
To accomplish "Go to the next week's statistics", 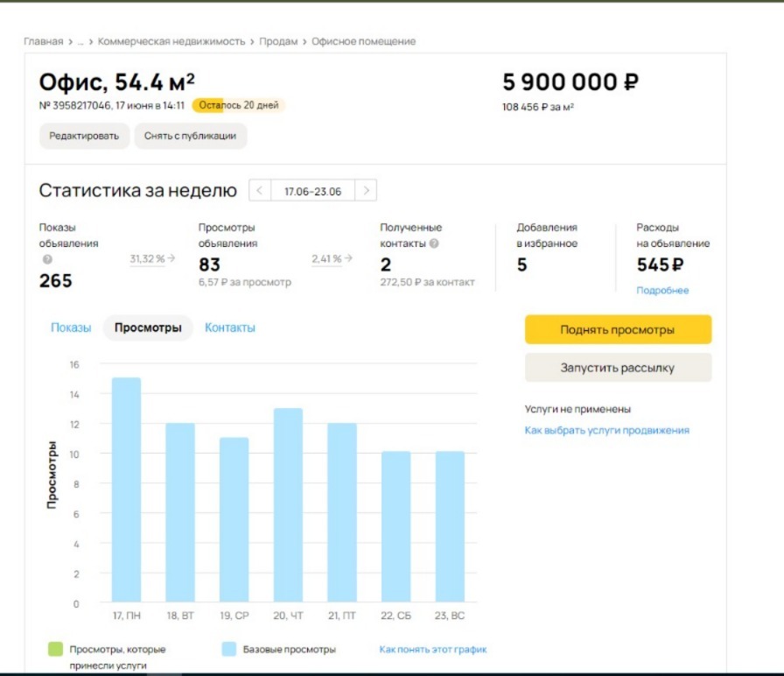I will tap(367, 190).
